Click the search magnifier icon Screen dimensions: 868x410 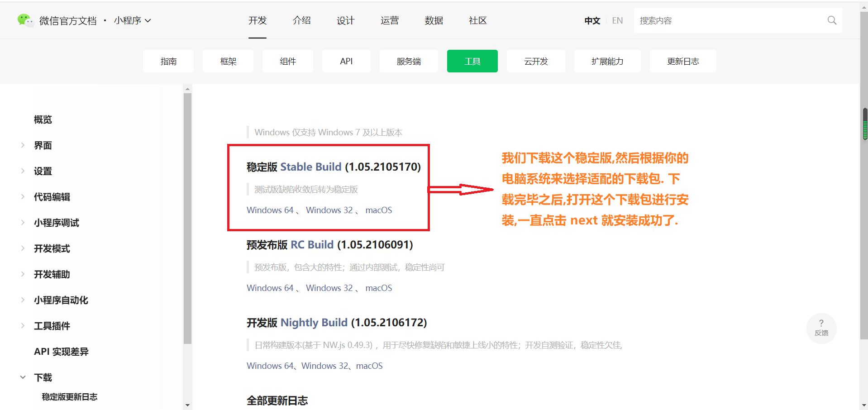[x=832, y=20]
